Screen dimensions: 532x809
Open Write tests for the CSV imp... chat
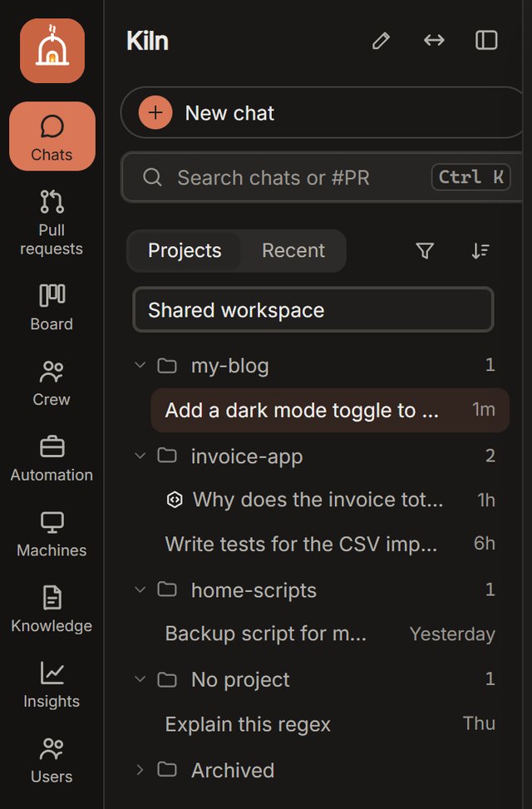pyautogui.click(x=330, y=544)
